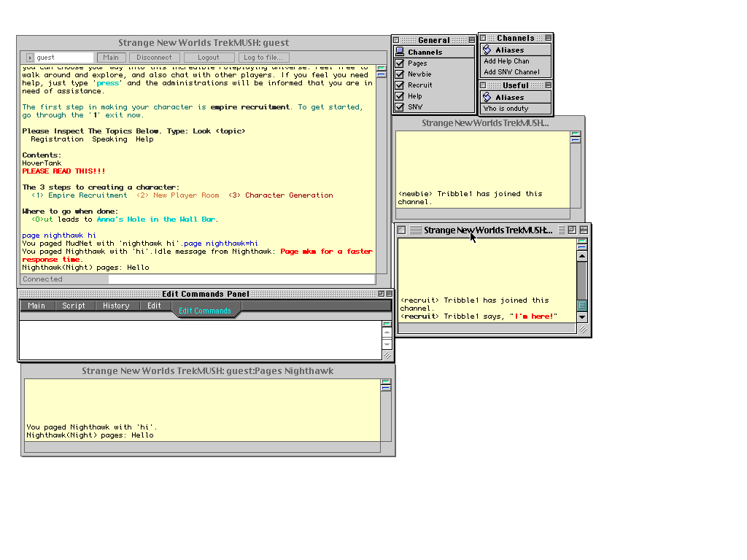Click the down arrow in the Edit Commands Panel scrollbar
The image size is (747, 560).
pos(387,344)
